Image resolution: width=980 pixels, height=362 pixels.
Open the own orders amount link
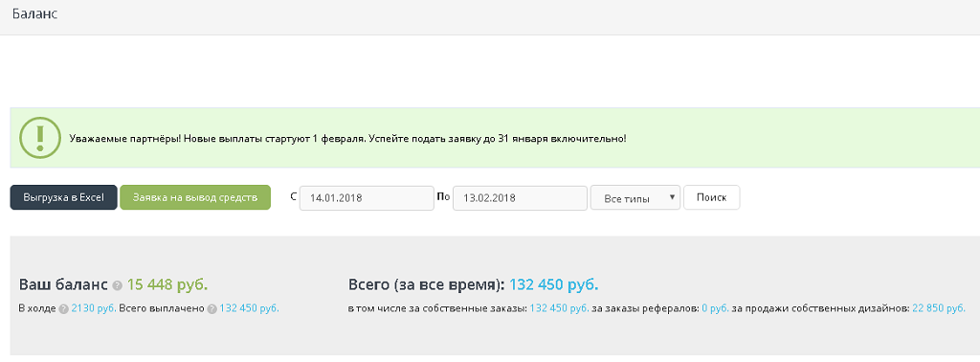[559, 308]
